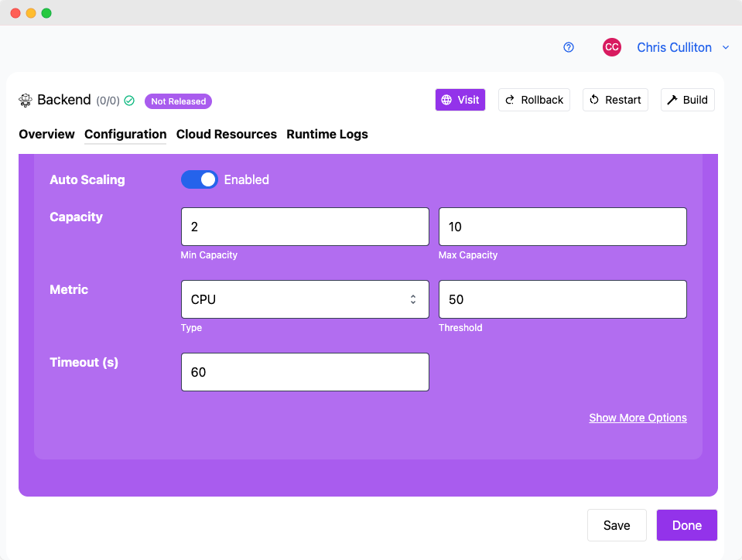Click the Enabled label text

(247, 179)
